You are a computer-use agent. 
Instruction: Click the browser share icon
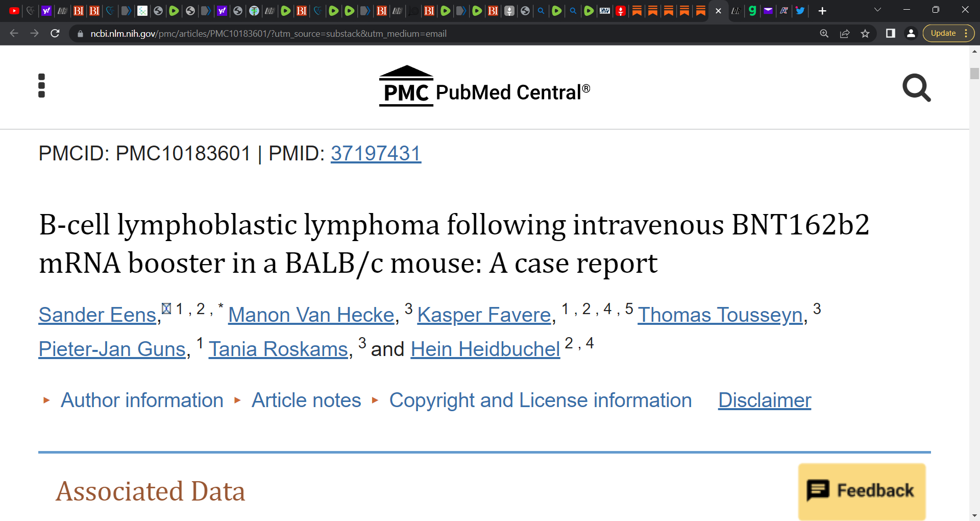tap(845, 33)
